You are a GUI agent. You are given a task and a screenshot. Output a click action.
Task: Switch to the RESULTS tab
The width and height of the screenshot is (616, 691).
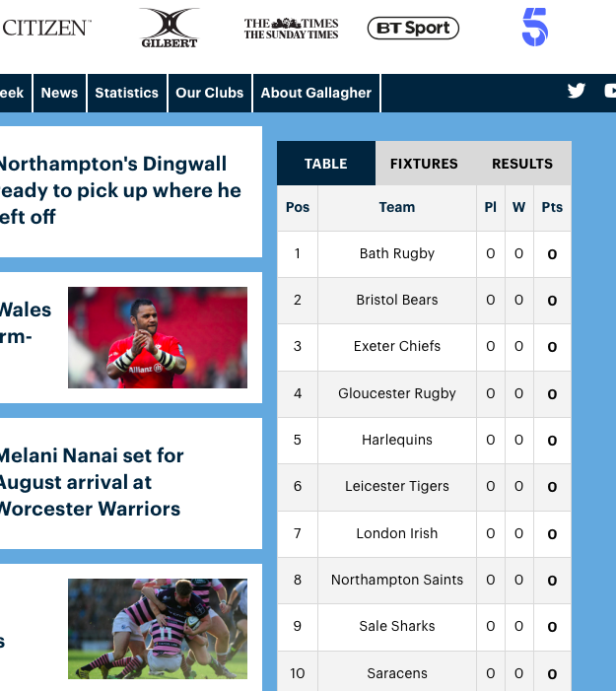[522, 164]
